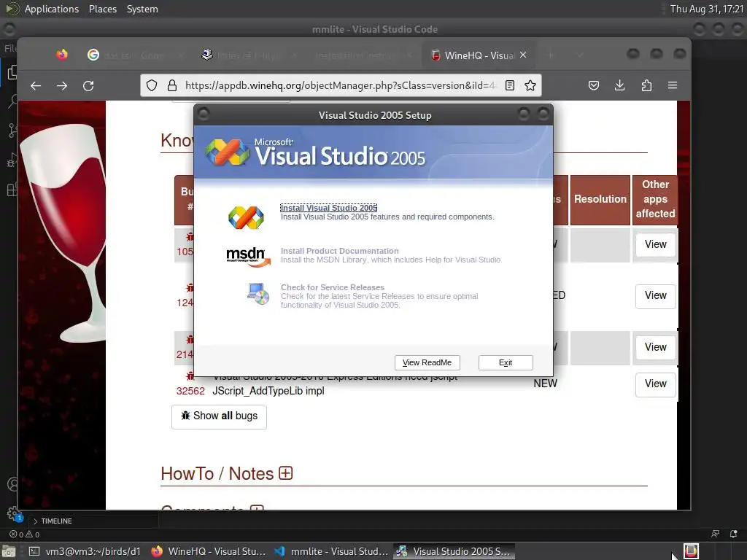Open VS Code notifications bell

coord(734,534)
